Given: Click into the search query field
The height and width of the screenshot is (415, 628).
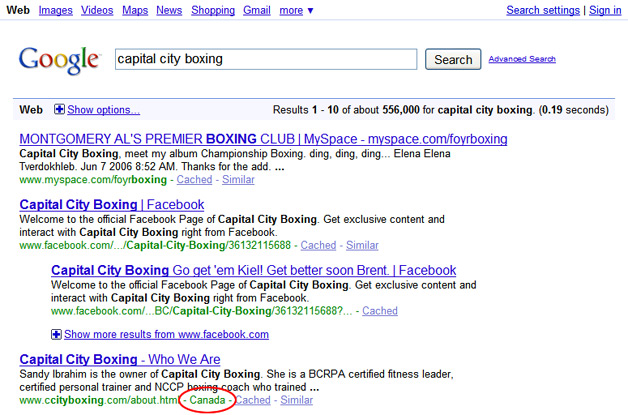Looking at the screenshot, I should coord(266,59).
